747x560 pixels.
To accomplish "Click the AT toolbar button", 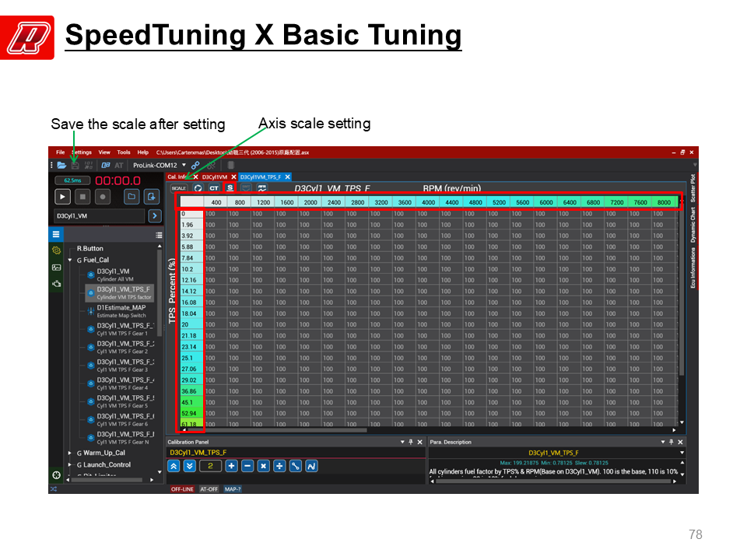I will tap(118, 165).
